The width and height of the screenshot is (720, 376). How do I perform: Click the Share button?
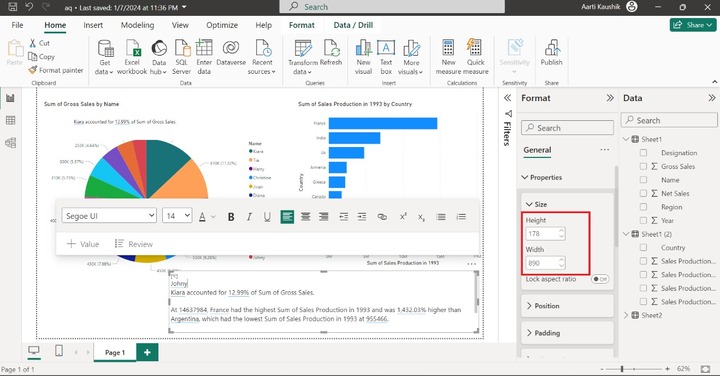coord(693,25)
